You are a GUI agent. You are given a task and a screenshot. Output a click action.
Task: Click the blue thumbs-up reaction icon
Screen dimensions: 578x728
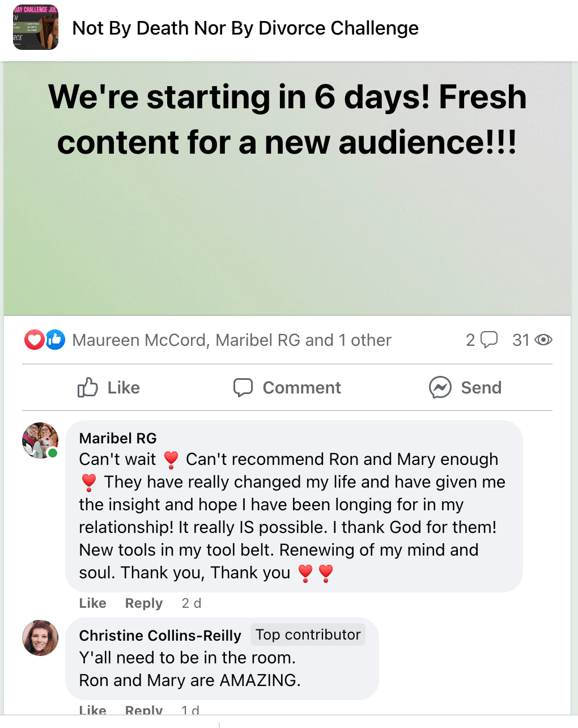(55, 340)
